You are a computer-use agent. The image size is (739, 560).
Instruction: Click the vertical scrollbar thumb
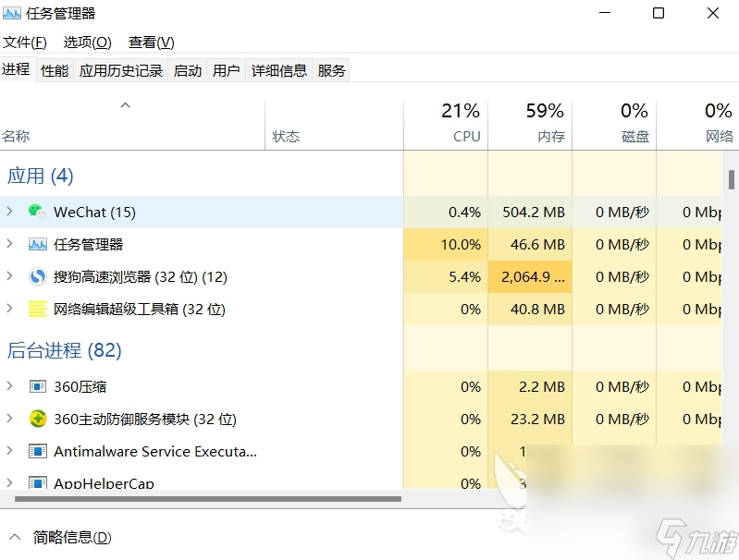pos(731,180)
